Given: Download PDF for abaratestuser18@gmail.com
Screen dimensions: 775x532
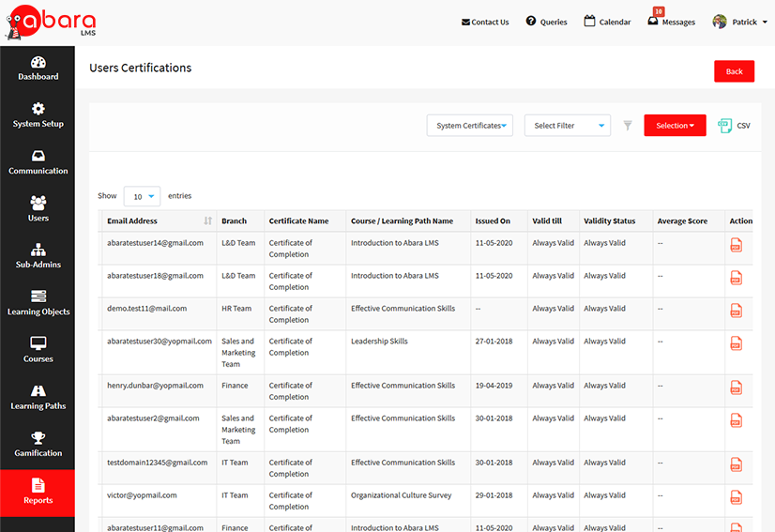Looking at the screenshot, I should point(736,278).
